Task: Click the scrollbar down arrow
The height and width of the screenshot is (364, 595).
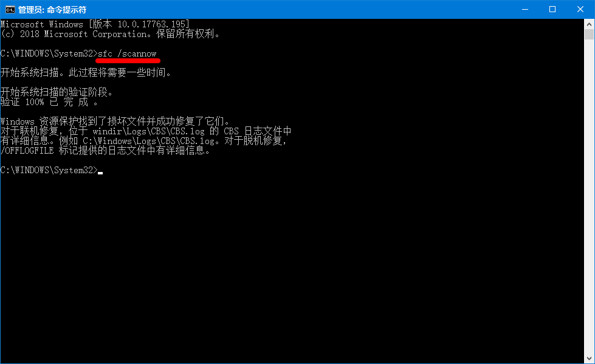Action: [589, 359]
